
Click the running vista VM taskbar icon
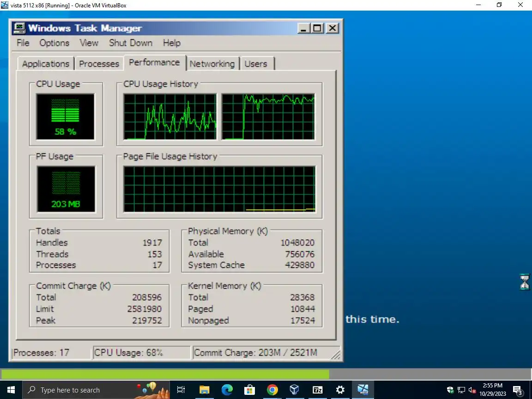[363, 390]
